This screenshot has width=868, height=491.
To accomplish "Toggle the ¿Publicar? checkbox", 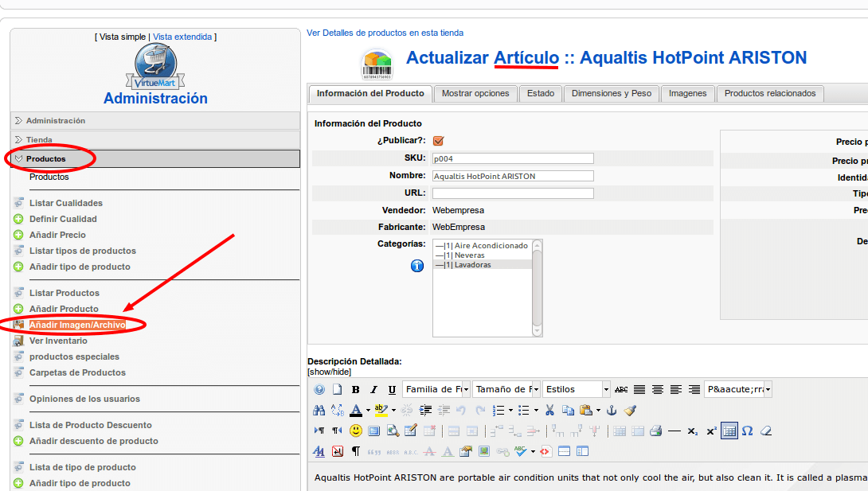I will coord(439,140).
